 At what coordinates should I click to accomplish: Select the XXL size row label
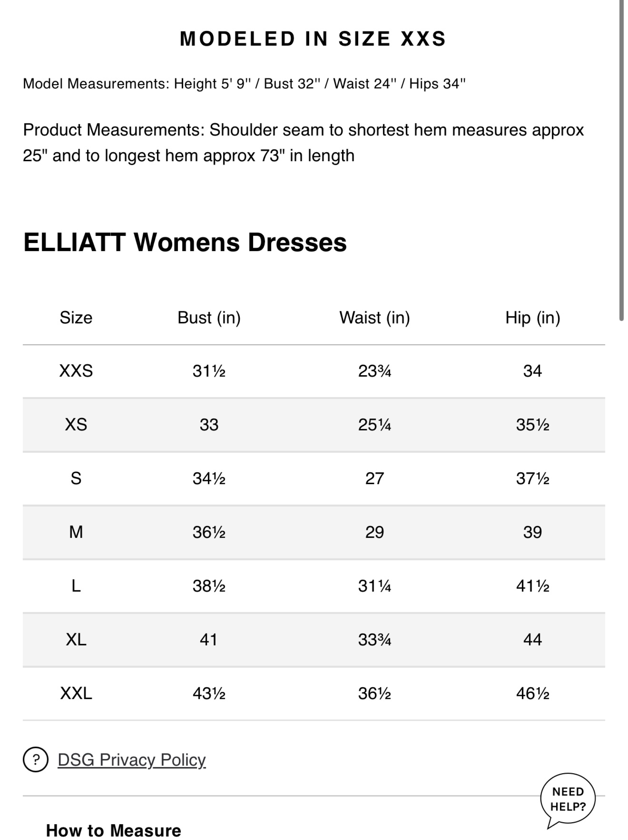click(x=76, y=693)
